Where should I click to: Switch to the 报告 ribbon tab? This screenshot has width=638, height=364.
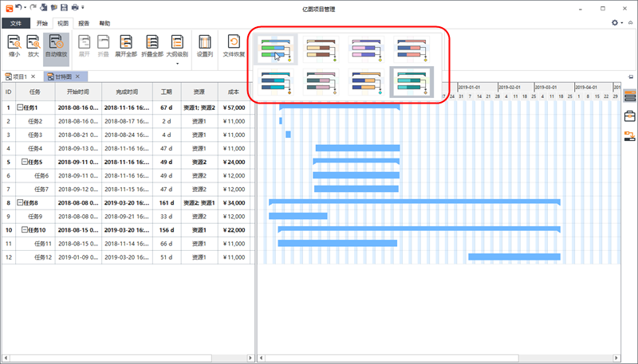tap(84, 23)
